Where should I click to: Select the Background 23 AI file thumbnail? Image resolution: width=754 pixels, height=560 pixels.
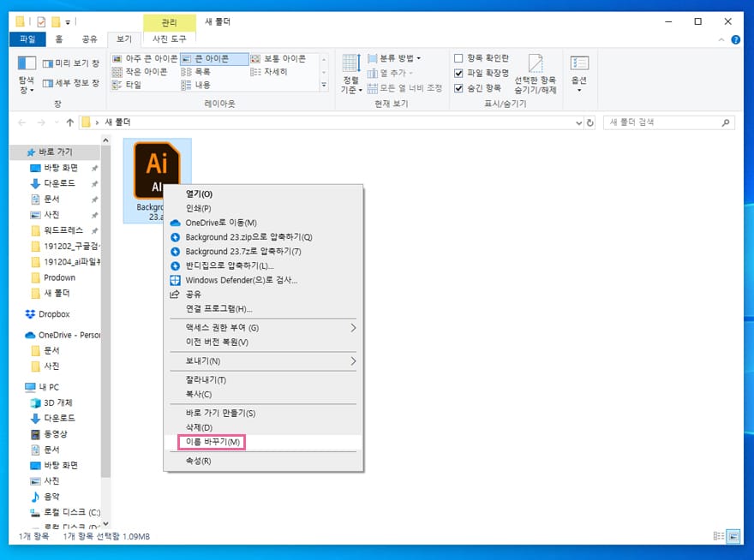pyautogui.click(x=158, y=181)
